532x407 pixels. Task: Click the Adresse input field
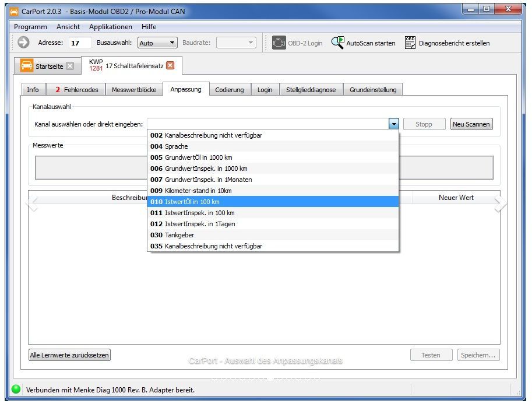coord(80,43)
